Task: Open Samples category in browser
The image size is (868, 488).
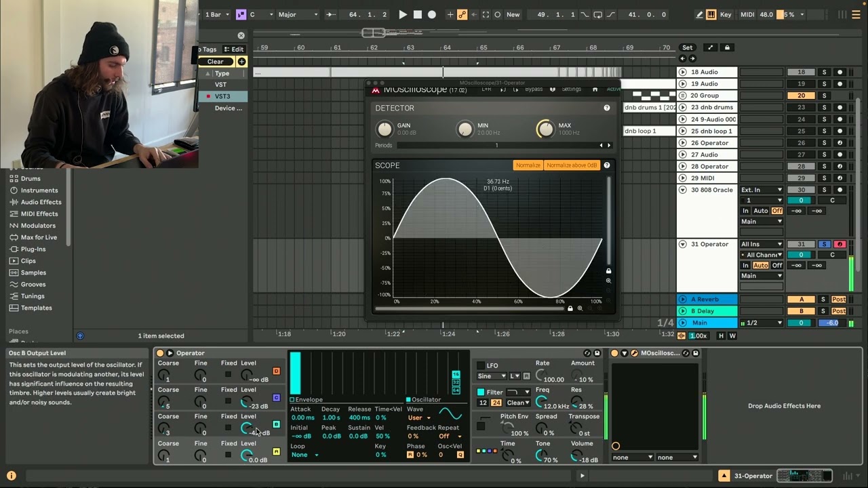Action: (x=33, y=272)
